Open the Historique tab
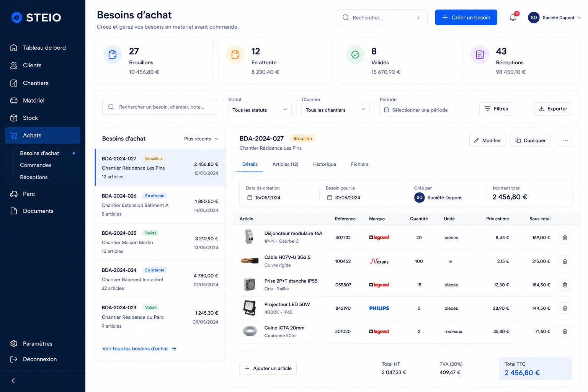The image size is (588, 392). pos(325,164)
